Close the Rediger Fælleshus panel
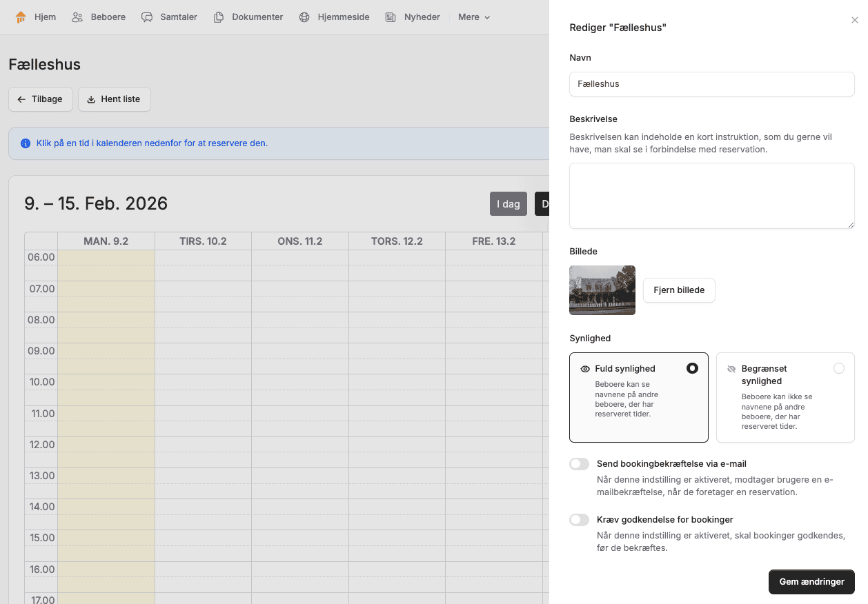The height and width of the screenshot is (604, 868). click(855, 21)
